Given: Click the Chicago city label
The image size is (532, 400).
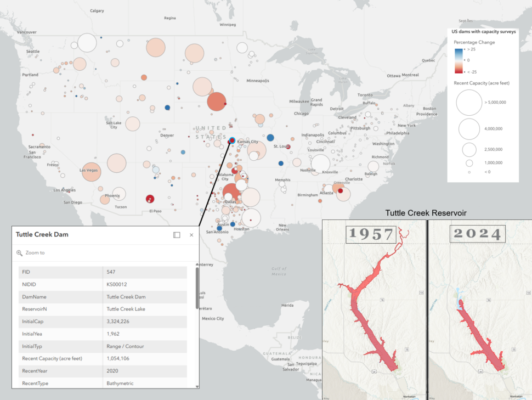Looking at the screenshot, I should click(301, 114).
